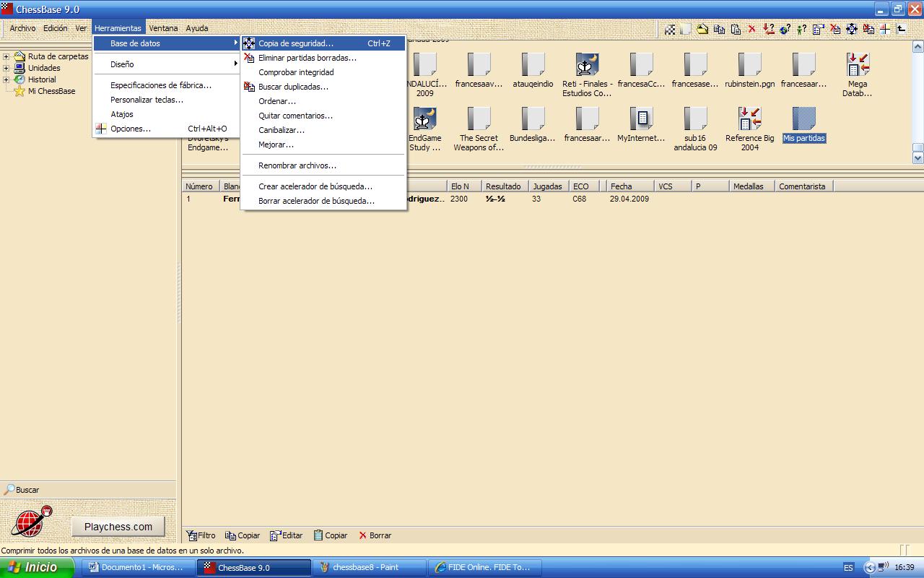This screenshot has width=924, height=578.
Task: Choose Borrar acelerador de búsqueda
Action: [323, 201]
